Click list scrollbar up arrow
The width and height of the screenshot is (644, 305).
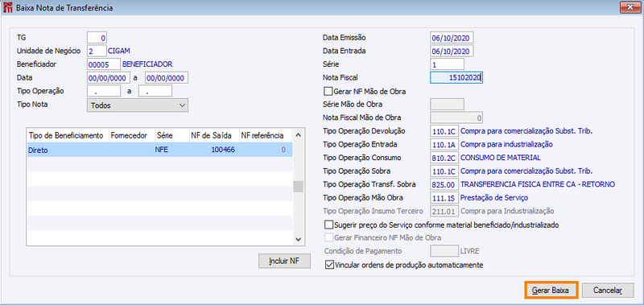point(298,134)
